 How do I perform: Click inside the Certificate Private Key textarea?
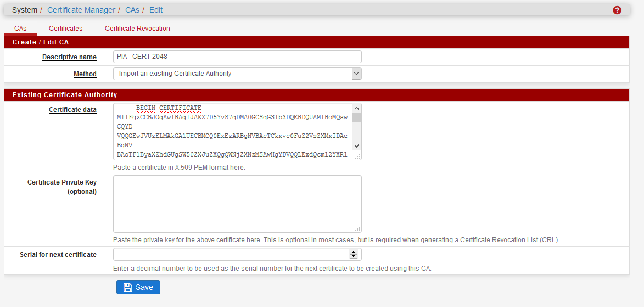point(237,204)
